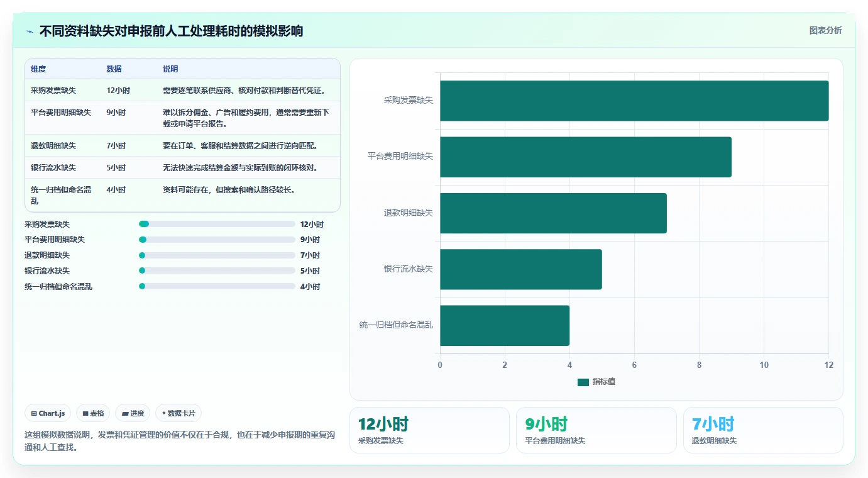Click the 银行流水缺失 progress row label
The image size is (868, 478).
pyautogui.click(x=47, y=271)
